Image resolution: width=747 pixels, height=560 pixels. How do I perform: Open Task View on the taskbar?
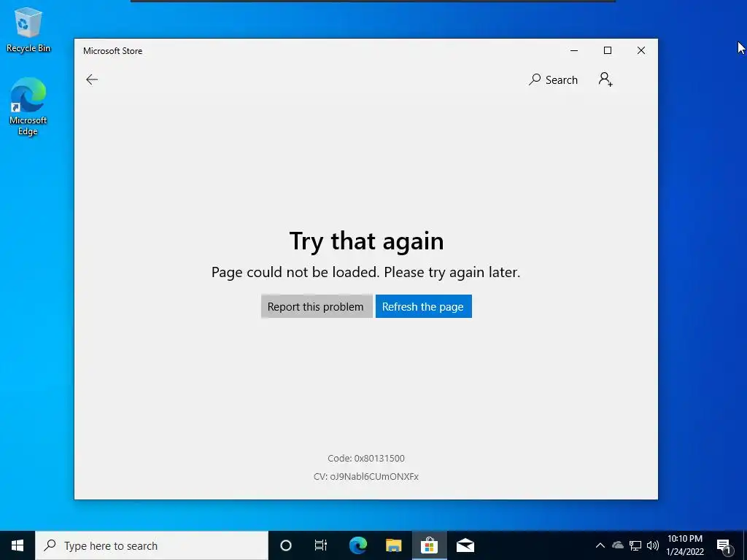click(321, 545)
